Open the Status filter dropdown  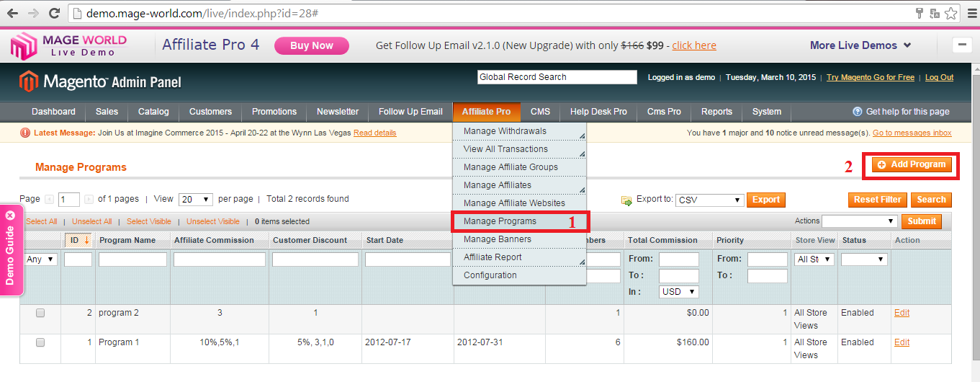(x=864, y=259)
